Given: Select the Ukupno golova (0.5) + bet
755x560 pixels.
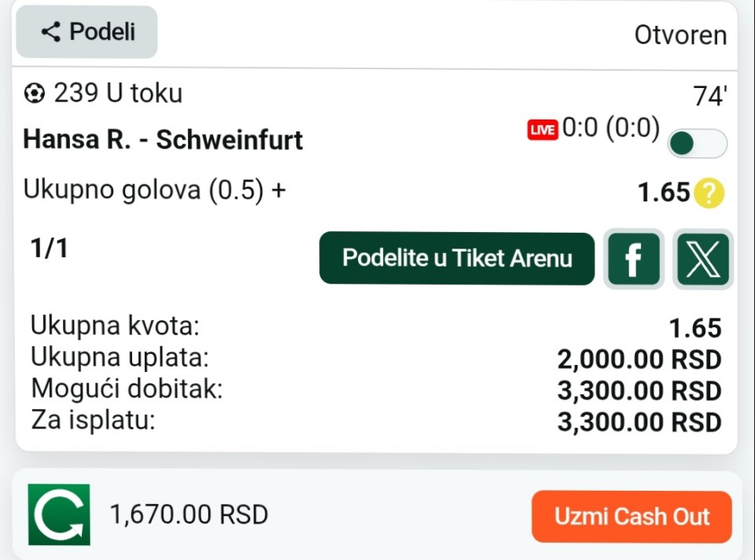Looking at the screenshot, I should [x=154, y=190].
